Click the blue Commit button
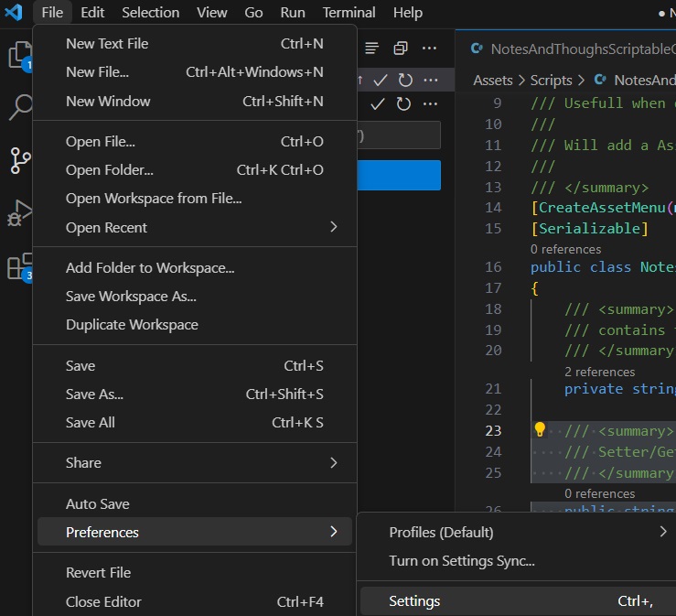Image resolution: width=676 pixels, height=616 pixels. pyautogui.click(x=399, y=176)
